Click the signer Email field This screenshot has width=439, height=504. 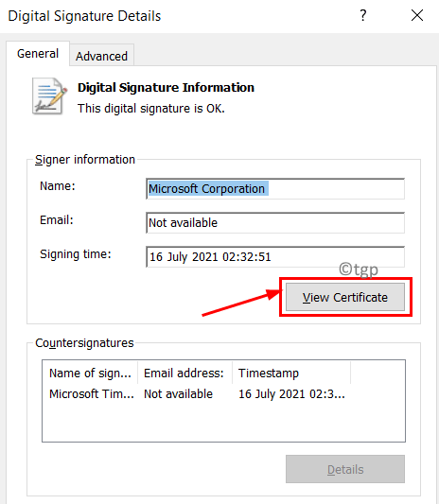click(275, 223)
